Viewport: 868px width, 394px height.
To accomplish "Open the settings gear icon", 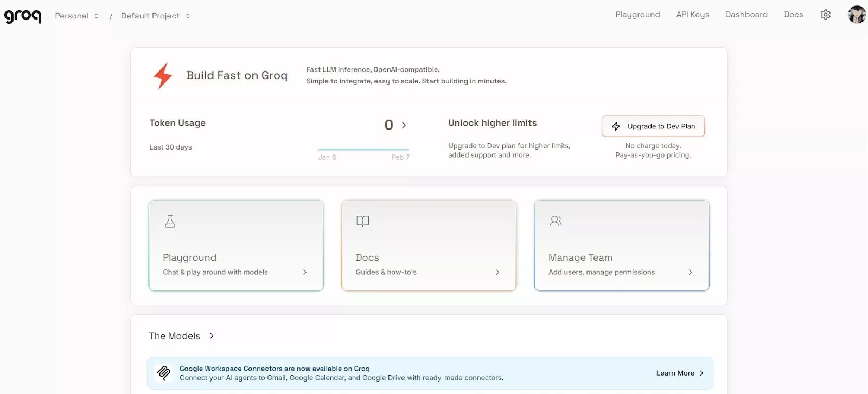I will [x=825, y=15].
